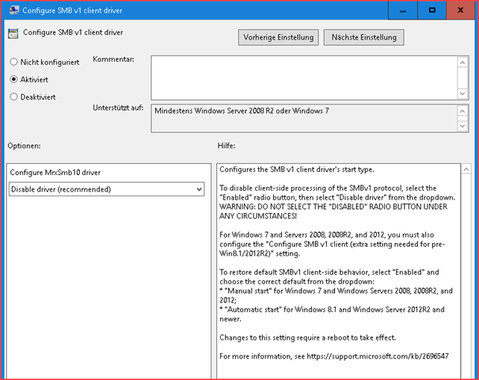Select the Deaktiviert radio button
The width and height of the screenshot is (479, 380).
pos(14,97)
